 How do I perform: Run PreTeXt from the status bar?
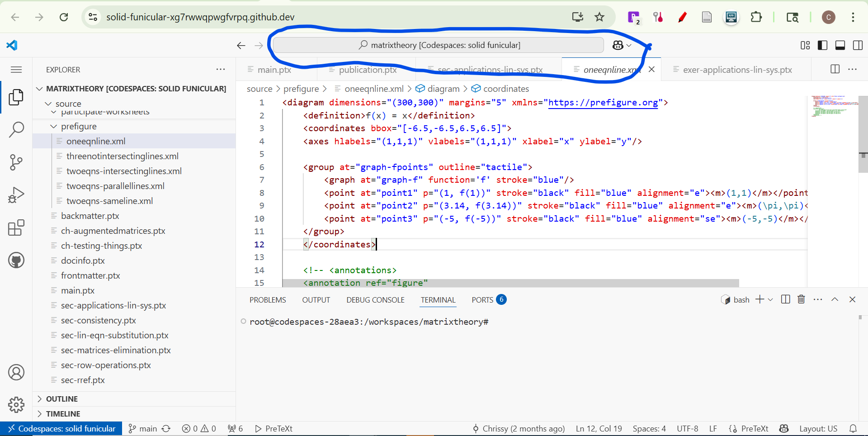(x=274, y=428)
